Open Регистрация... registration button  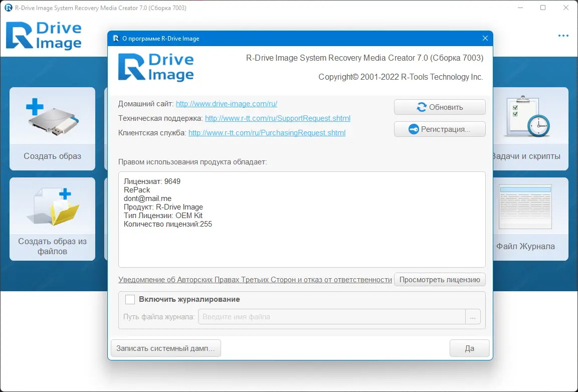[440, 129]
